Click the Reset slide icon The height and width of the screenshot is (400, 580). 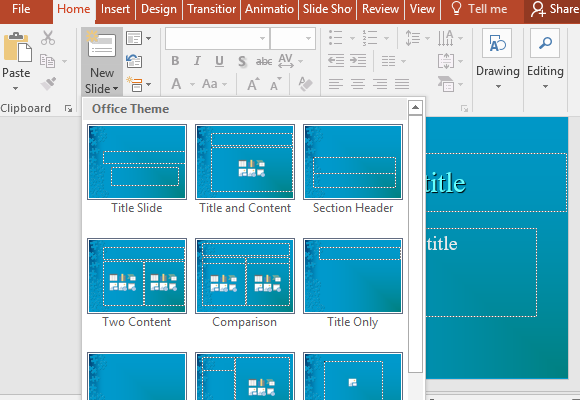point(134,61)
